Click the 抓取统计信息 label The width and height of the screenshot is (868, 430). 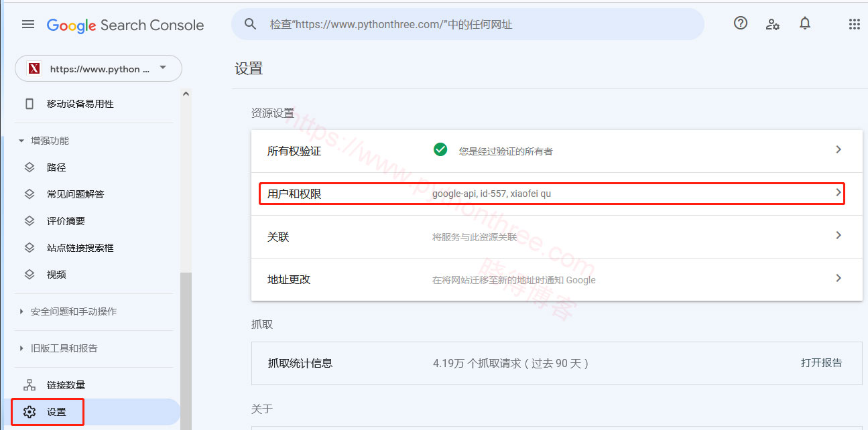click(x=300, y=363)
